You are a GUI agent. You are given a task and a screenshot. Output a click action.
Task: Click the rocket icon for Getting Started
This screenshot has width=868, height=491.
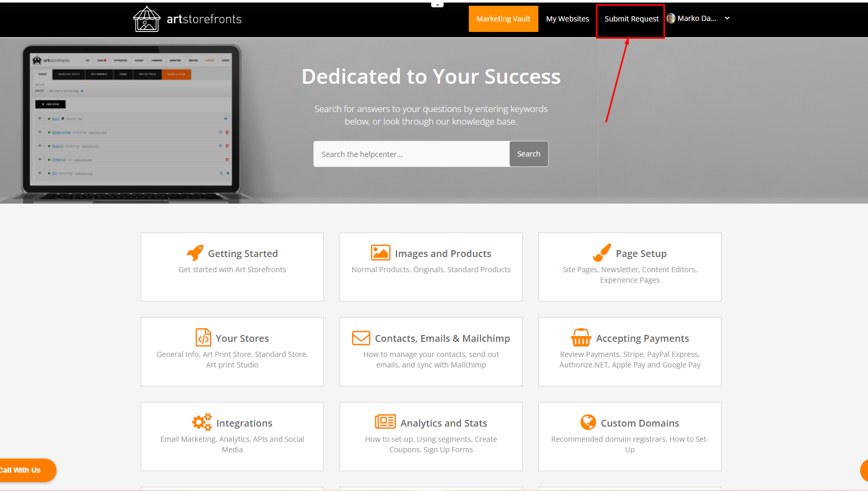[x=195, y=253]
